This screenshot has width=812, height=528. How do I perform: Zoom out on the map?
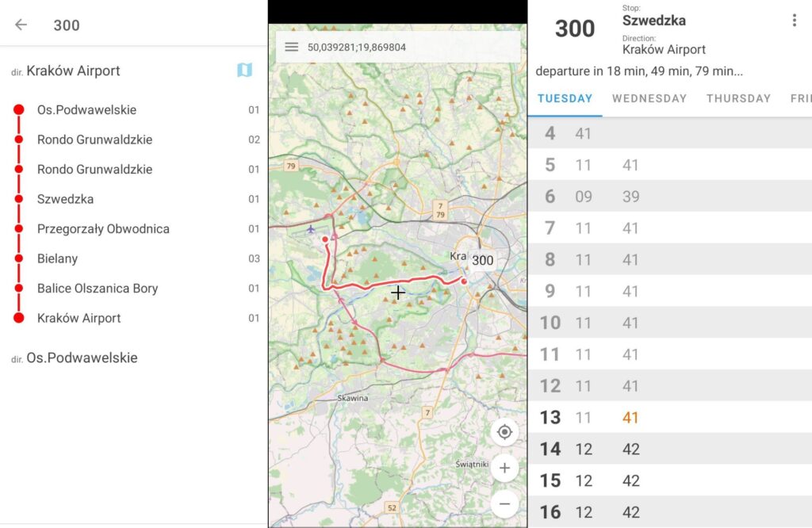click(x=504, y=503)
